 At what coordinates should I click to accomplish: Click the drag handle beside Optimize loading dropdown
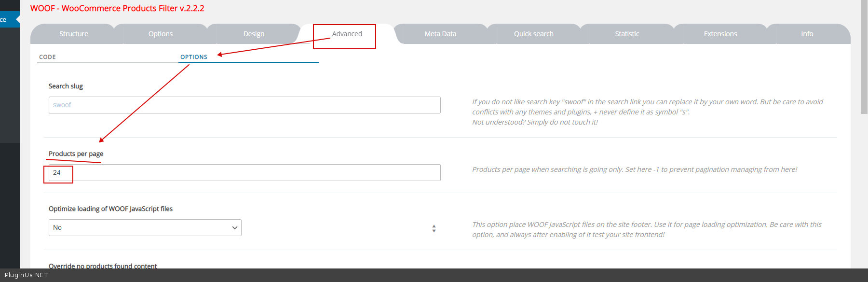click(x=434, y=228)
